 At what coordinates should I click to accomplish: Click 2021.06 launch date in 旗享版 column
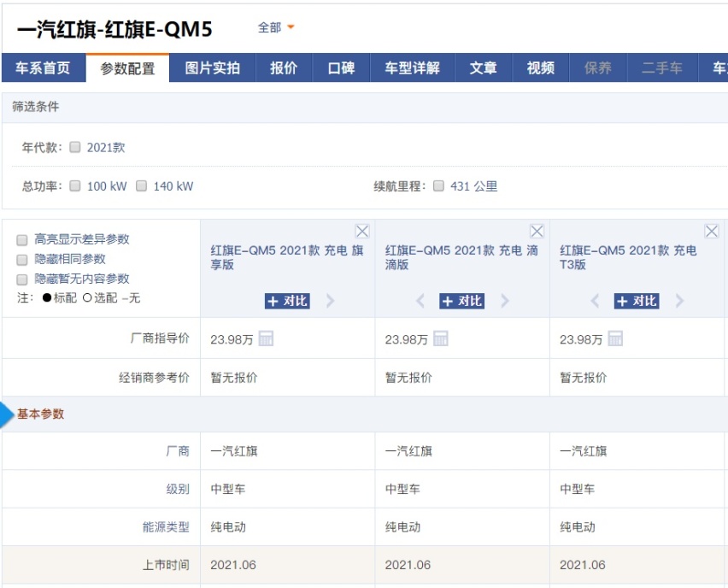click(233, 565)
